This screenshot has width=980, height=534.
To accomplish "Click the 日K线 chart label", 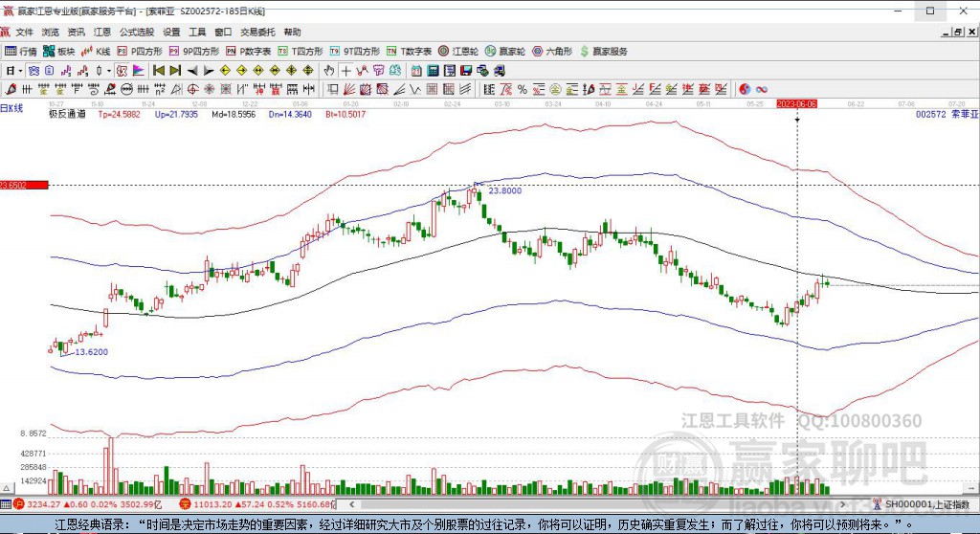I will point(11,108).
